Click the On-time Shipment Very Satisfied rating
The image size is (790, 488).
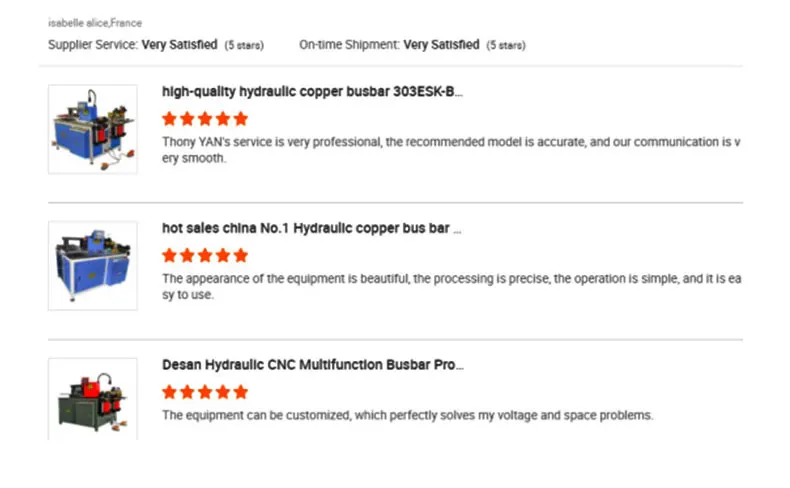click(441, 45)
